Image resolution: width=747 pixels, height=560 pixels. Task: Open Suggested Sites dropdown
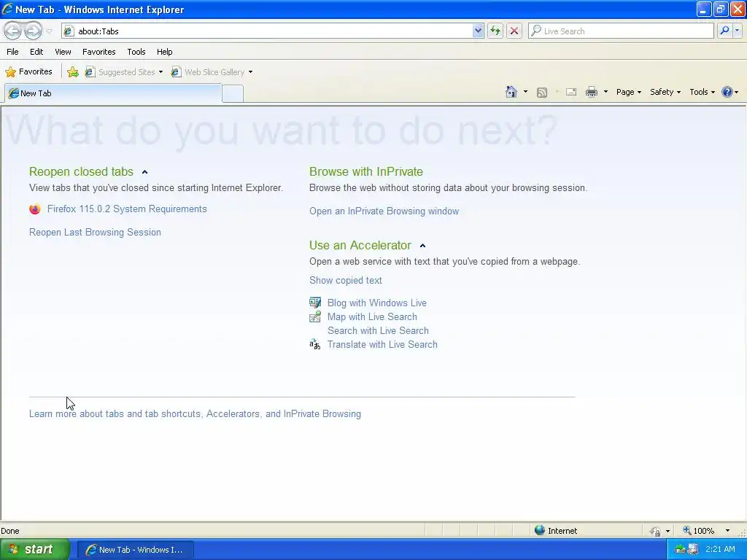pyautogui.click(x=124, y=72)
